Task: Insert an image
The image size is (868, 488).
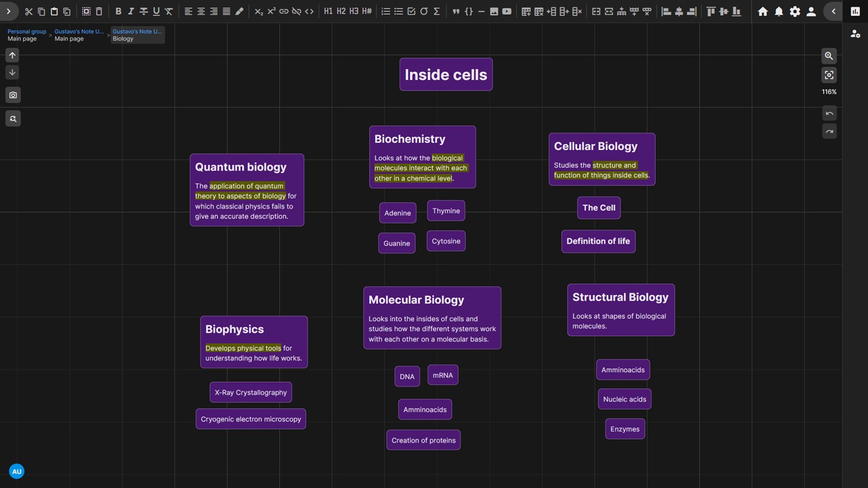Action: (494, 11)
